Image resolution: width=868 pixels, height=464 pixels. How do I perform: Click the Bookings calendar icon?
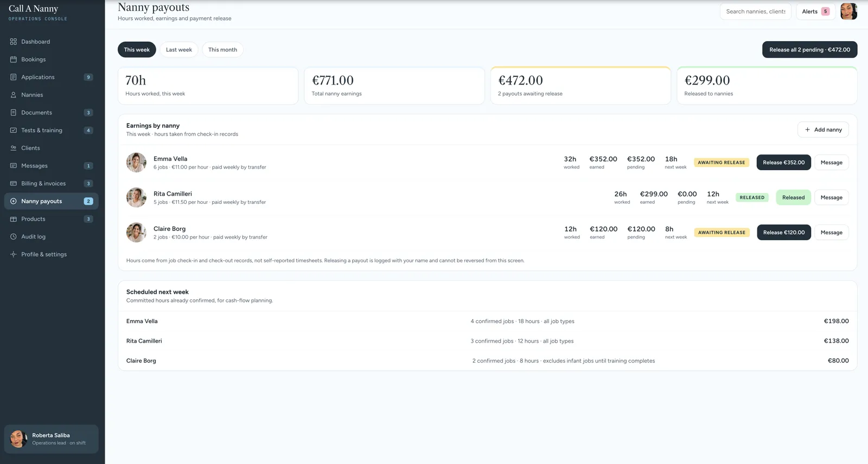[14, 60]
